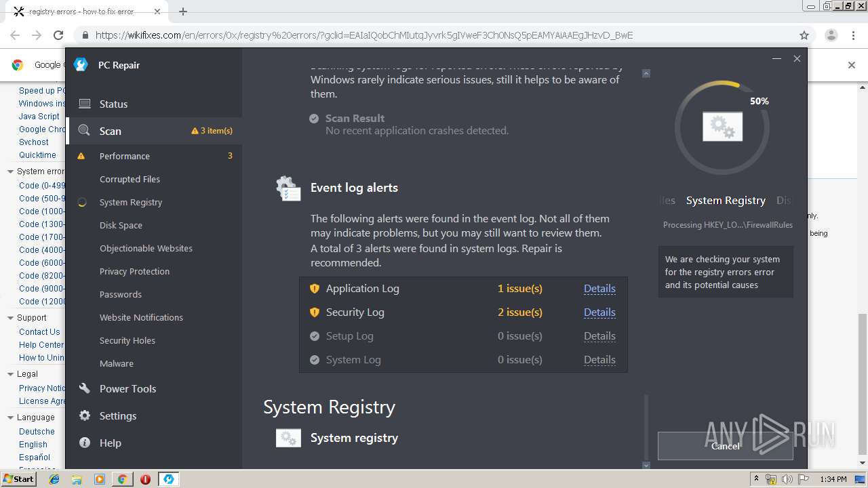
Task: Reload the wikifixes page
Action: [58, 35]
